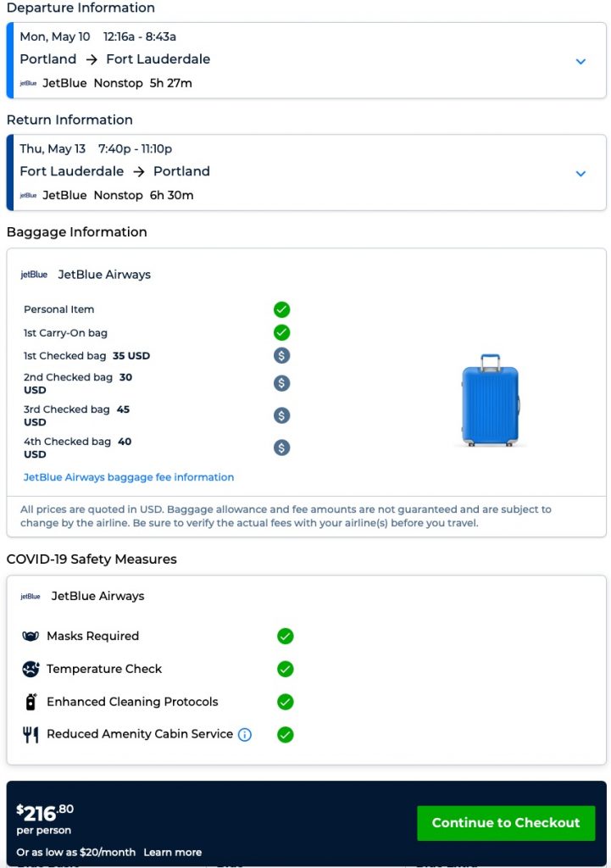Click Learn more about monthly payments
Screen dimensions: 611x868
pos(172,852)
